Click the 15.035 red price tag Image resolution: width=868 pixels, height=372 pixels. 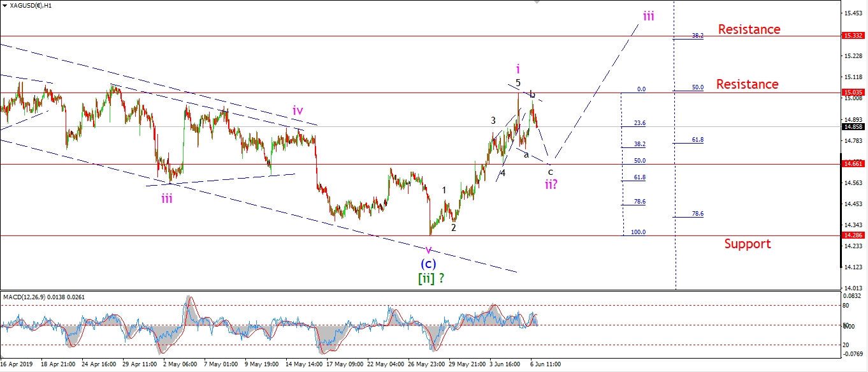tap(853, 93)
